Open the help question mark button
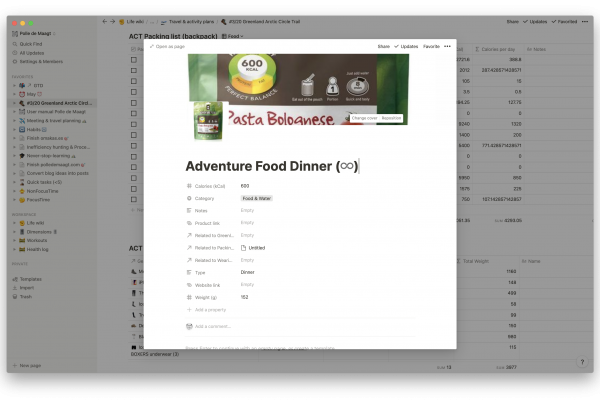Screen dimensions: 600x403 [x=582, y=362]
